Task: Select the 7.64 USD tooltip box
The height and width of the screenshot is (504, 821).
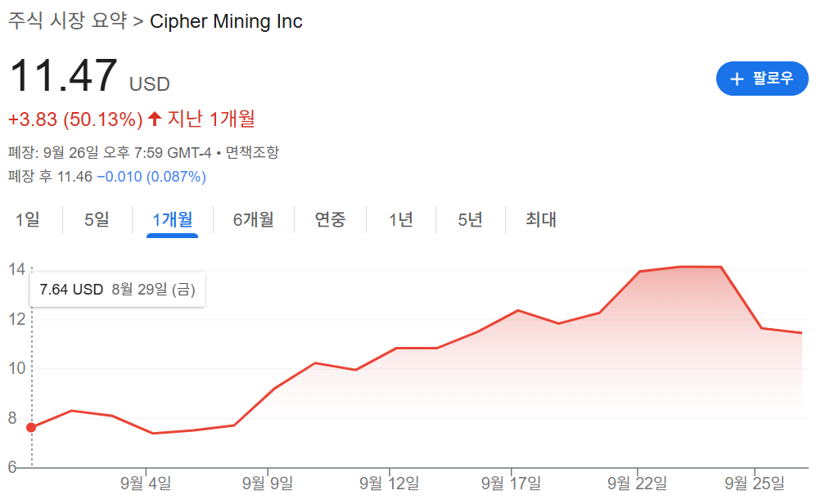Action: (x=116, y=290)
